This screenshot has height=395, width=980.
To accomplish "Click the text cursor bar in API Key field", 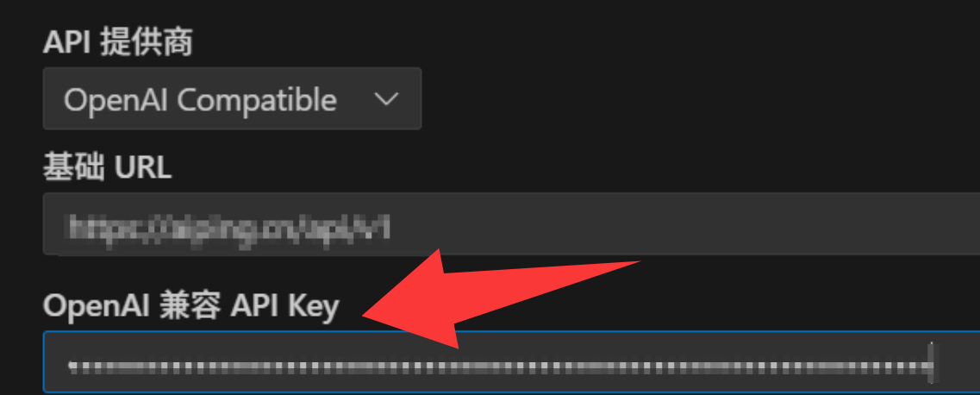I will pyautogui.click(x=931, y=363).
